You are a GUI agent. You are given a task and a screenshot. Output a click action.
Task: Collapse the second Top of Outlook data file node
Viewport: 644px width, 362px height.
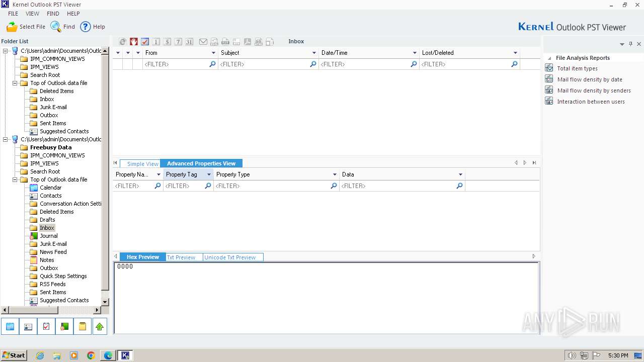[15, 179]
